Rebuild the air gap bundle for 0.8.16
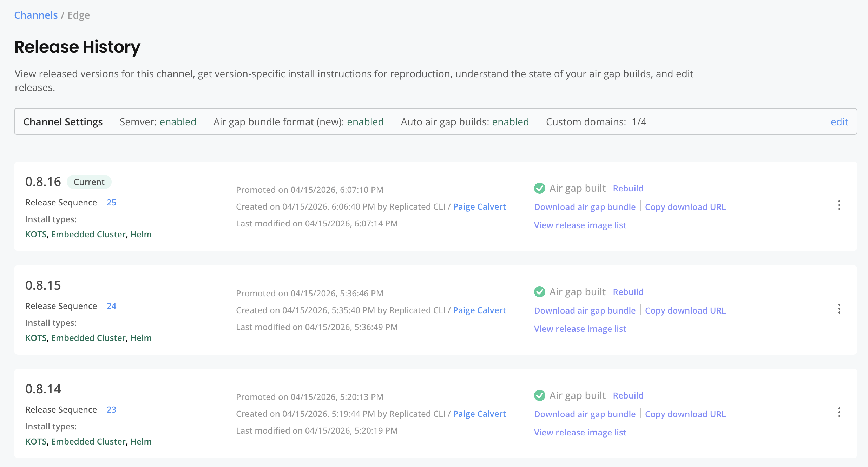This screenshot has width=868, height=467. (628, 188)
